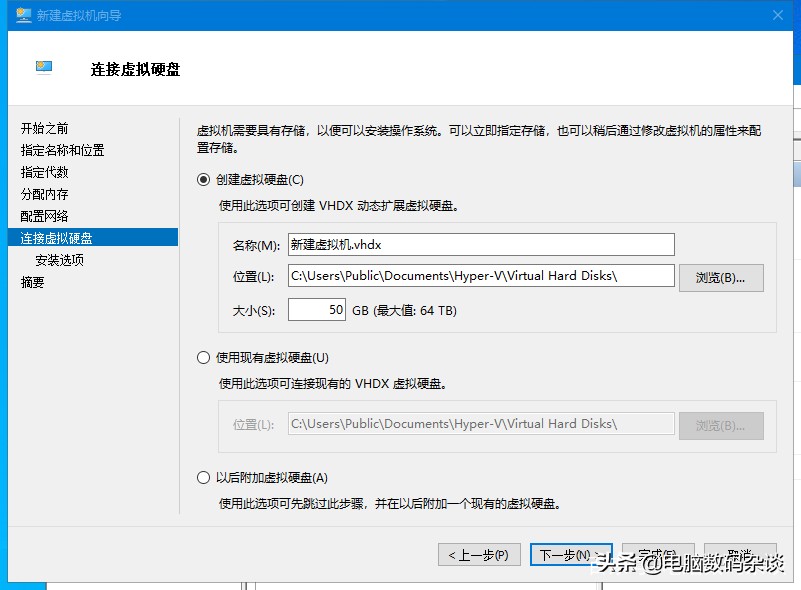
Task: 进入"指定代数"设置页面
Action: coord(47,170)
